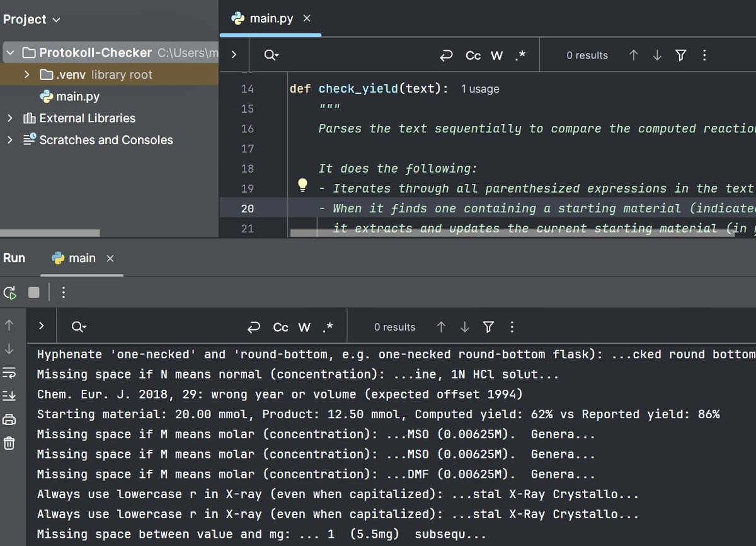This screenshot has height=546, width=756.
Task: Toggle Regex option in editor search
Action: 520,55
